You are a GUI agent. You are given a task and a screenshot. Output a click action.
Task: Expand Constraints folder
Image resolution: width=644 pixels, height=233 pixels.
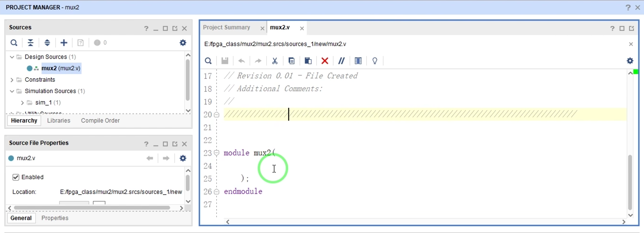pos(12,80)
